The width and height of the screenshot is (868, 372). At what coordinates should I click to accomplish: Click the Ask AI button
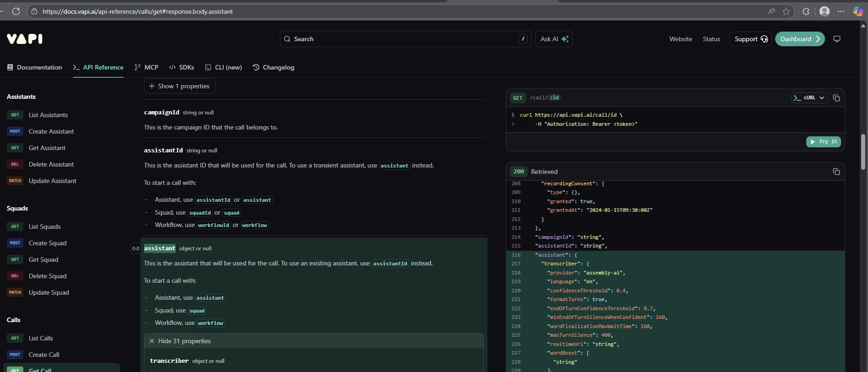coord(553,39)
